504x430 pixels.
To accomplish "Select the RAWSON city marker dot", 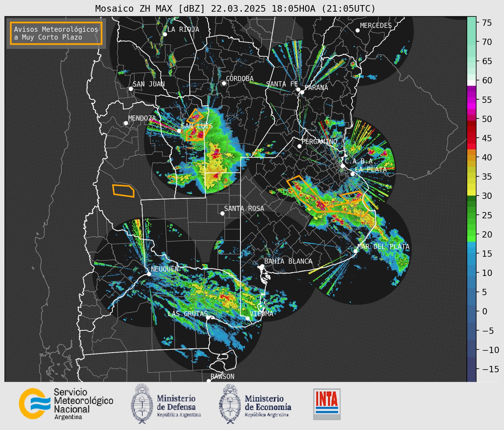I will pos(209,381).
